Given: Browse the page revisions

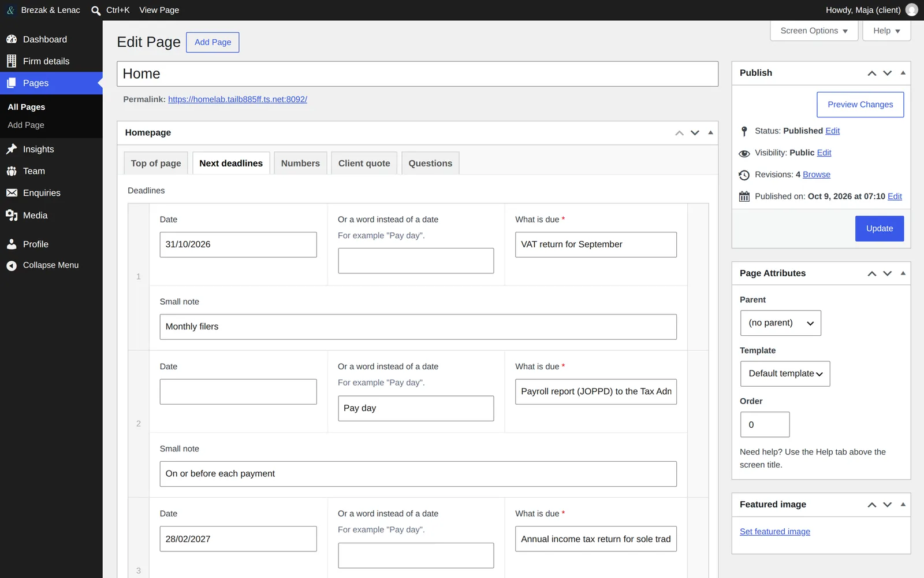Looking at the screenshot, I should (x=816, y=175).
